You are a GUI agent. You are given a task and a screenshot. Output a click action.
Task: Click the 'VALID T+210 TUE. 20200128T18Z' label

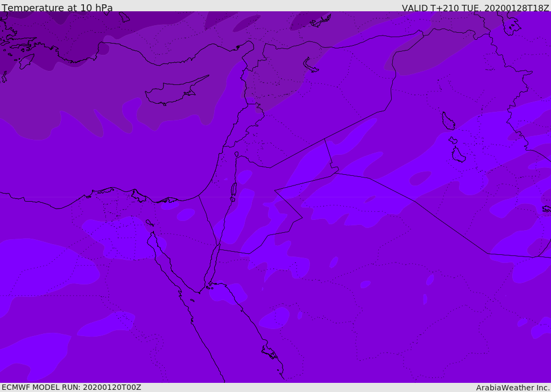[x=476, y=8]
